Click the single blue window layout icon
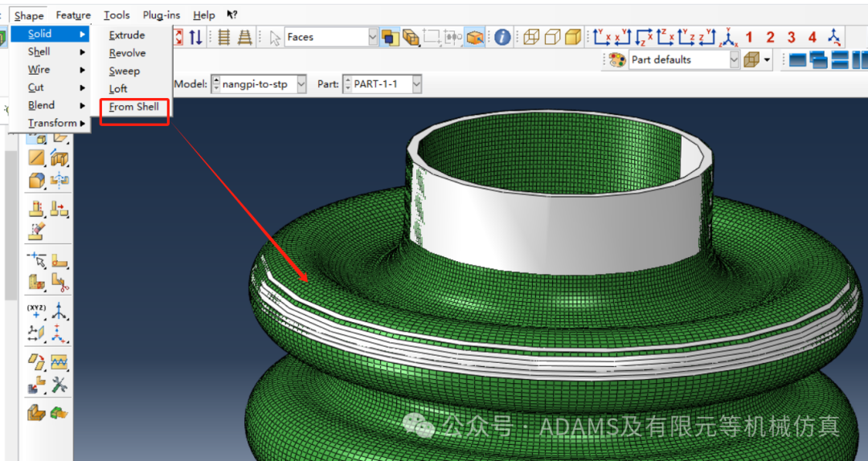The width and height of the screenshot is (868, 461). 797,59
